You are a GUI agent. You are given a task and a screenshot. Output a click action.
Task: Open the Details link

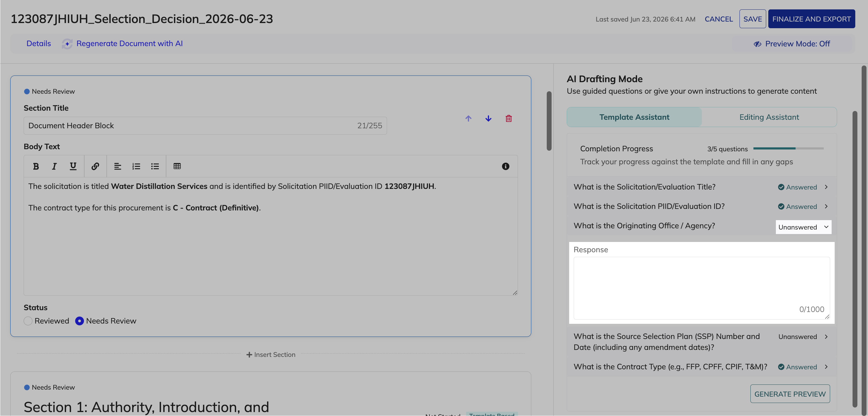tap(39, 43)
